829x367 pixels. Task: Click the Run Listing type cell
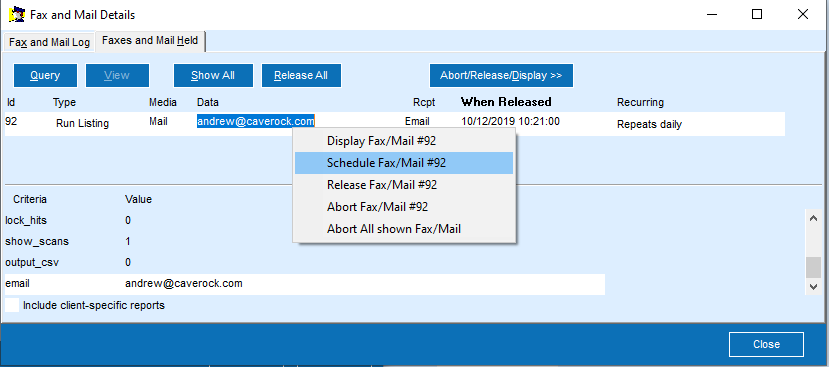[82, 124]
